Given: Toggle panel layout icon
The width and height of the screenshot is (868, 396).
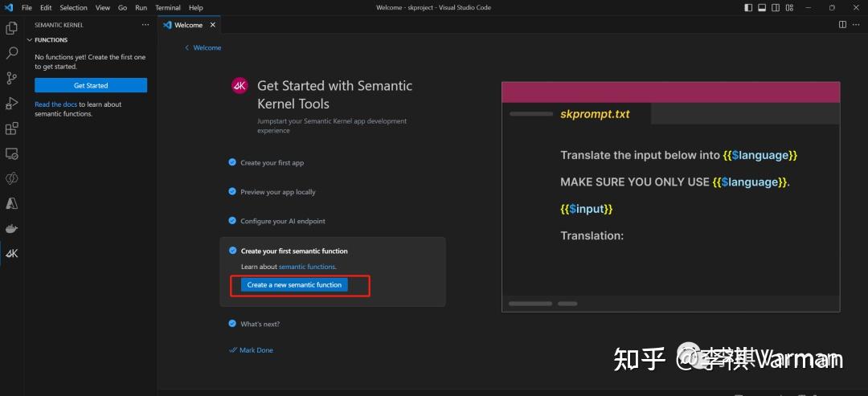Looking at the screenshot, I should point(762,8).
